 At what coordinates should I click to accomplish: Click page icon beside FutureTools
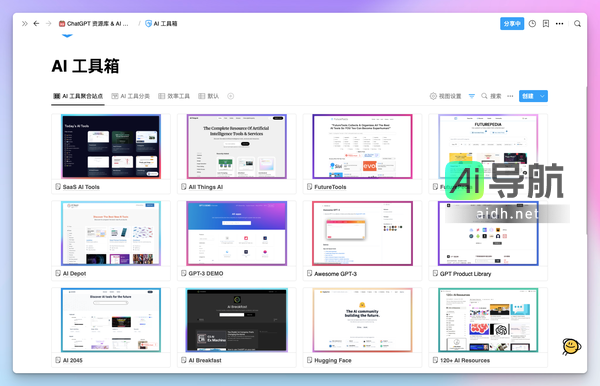[x=310, y=187]
